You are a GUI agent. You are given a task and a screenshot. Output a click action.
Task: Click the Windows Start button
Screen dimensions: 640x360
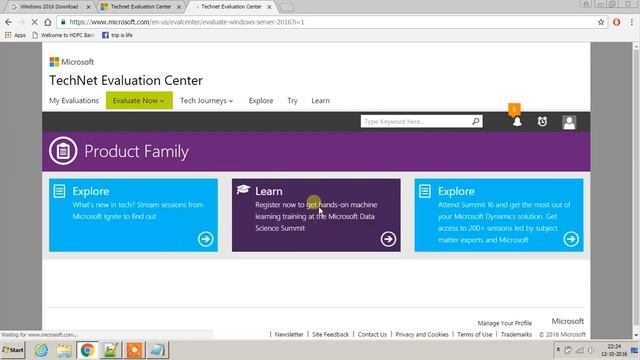coord(13,350)
